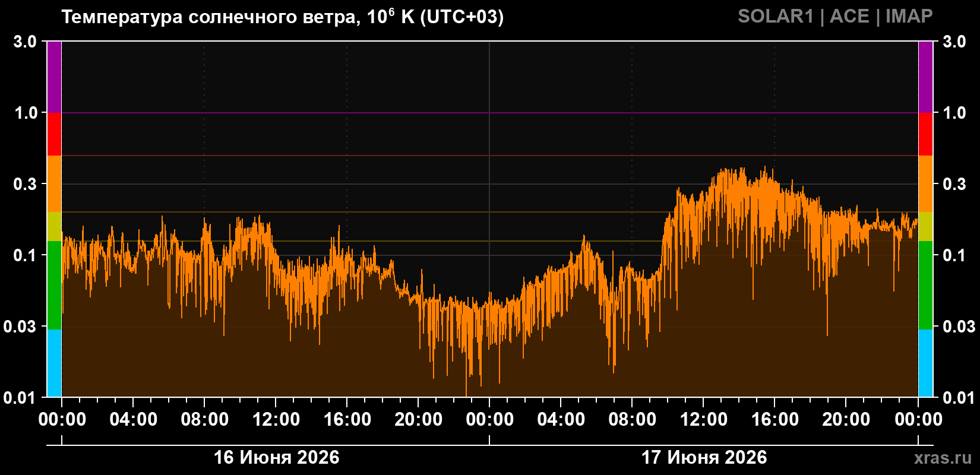The width and height of the screenshot is (980, 475).
Task: Select the 0.1 label on the left axis
Action: click(25, 255)
